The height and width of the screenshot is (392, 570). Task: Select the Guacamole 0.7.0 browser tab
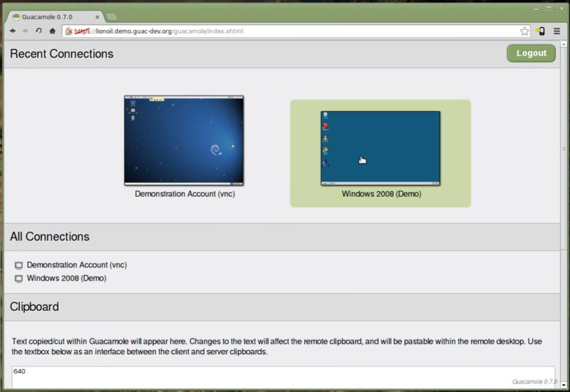(x=55, y=16)
